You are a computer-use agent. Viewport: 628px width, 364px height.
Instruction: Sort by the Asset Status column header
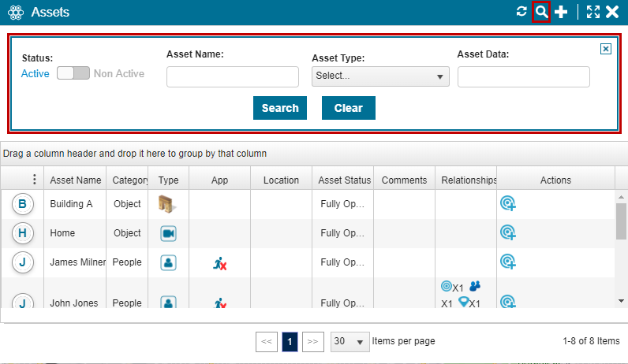344,180
